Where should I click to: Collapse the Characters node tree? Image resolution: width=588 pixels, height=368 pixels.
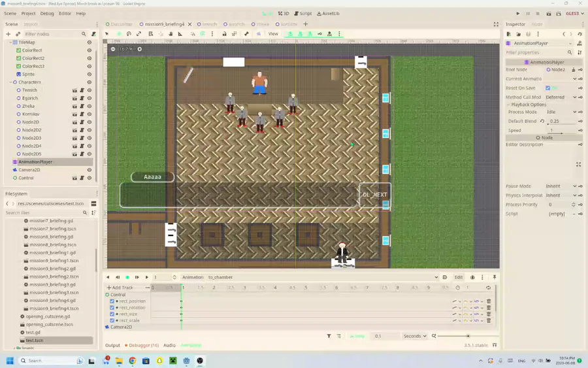(10, 82)
